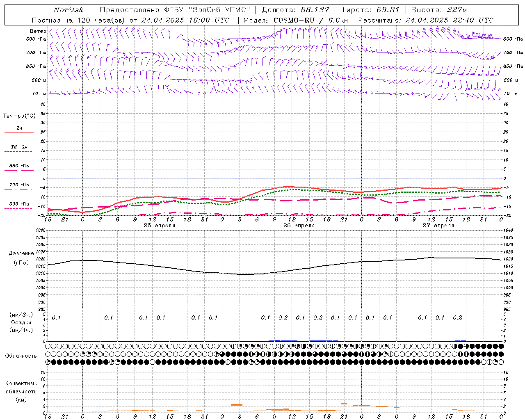The width and height of the screenshot is (525, 420).
Task: Click the dash-dot pink line sample under 700 гПа
Action: point(19,189)
